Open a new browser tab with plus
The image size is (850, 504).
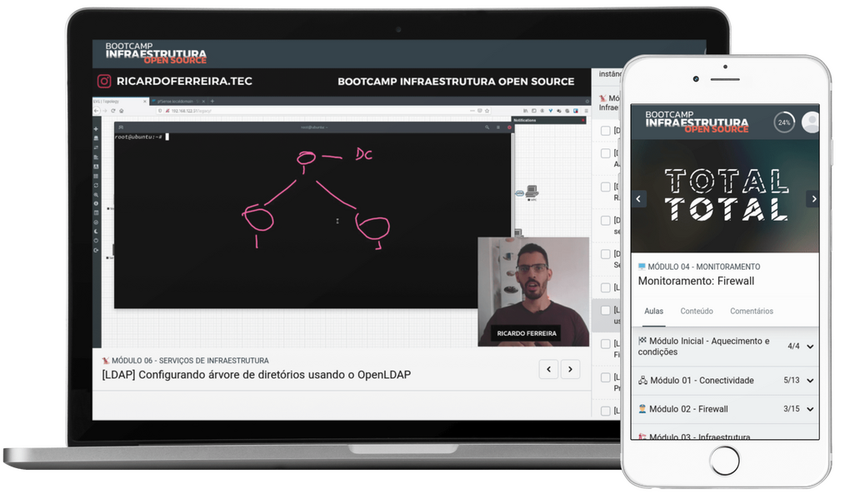click(212, 102)
